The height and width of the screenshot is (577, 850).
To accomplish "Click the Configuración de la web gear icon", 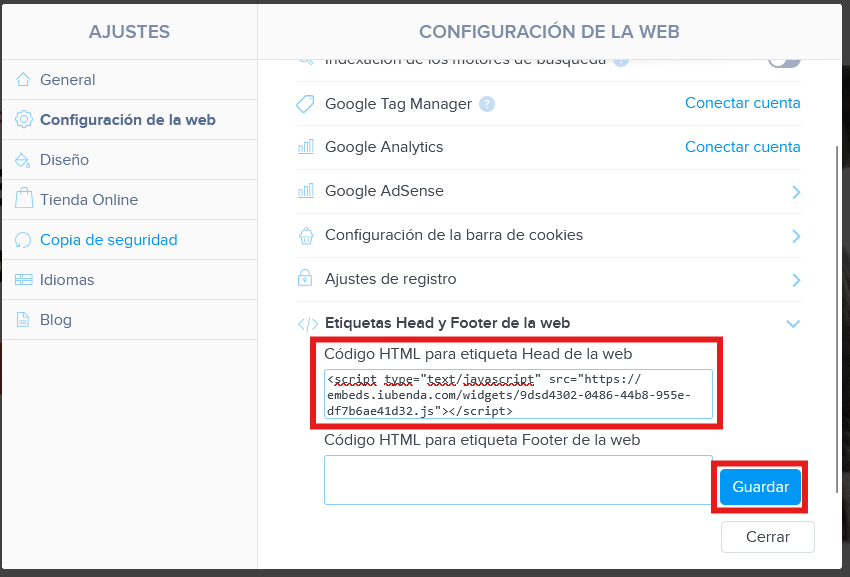I will 23,119.
